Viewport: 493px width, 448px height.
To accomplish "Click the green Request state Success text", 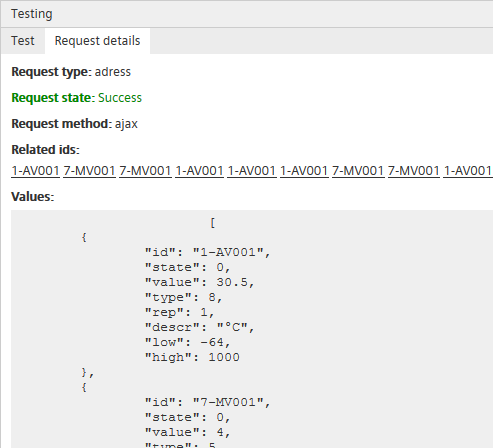I will [77, 98].
